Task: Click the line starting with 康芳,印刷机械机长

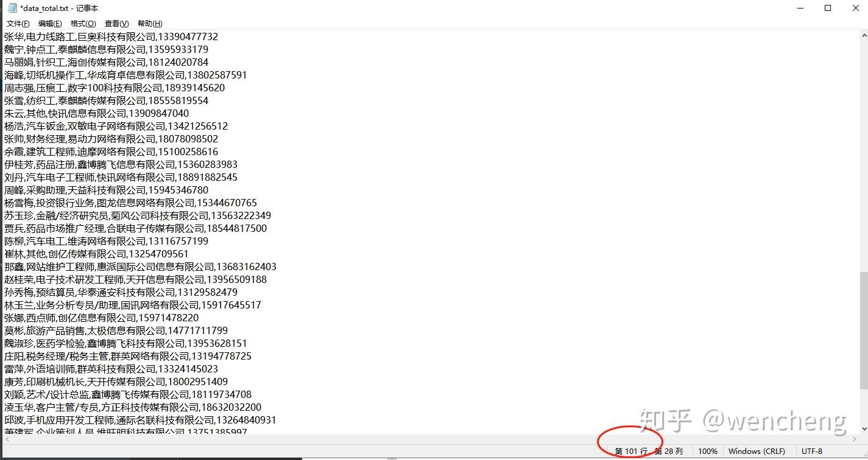Action: pyautogui.click(x=116, y=382)
